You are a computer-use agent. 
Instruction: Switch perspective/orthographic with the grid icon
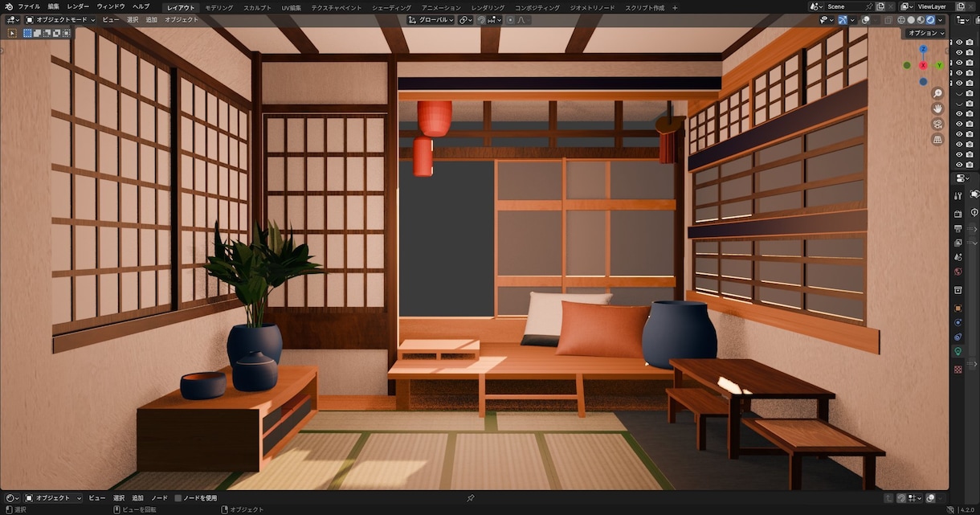click(x=937, y=139)
